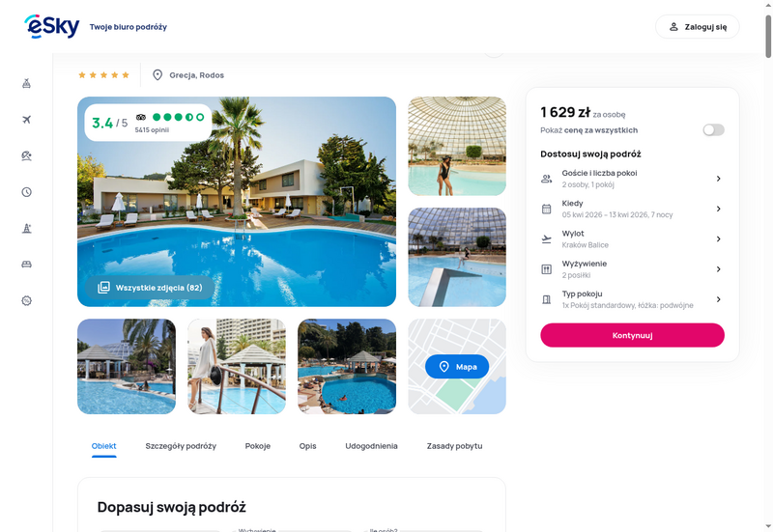Viewport: 773px width, 532px height.
Task: Open hotels via the bed sidebar icon
Action: coord(27,265)
